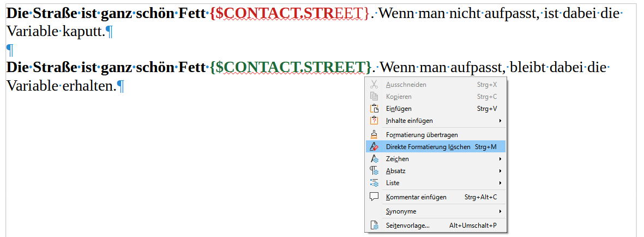Click the eraser icon for Direkte Formatierung löschen

pos(374,147)
